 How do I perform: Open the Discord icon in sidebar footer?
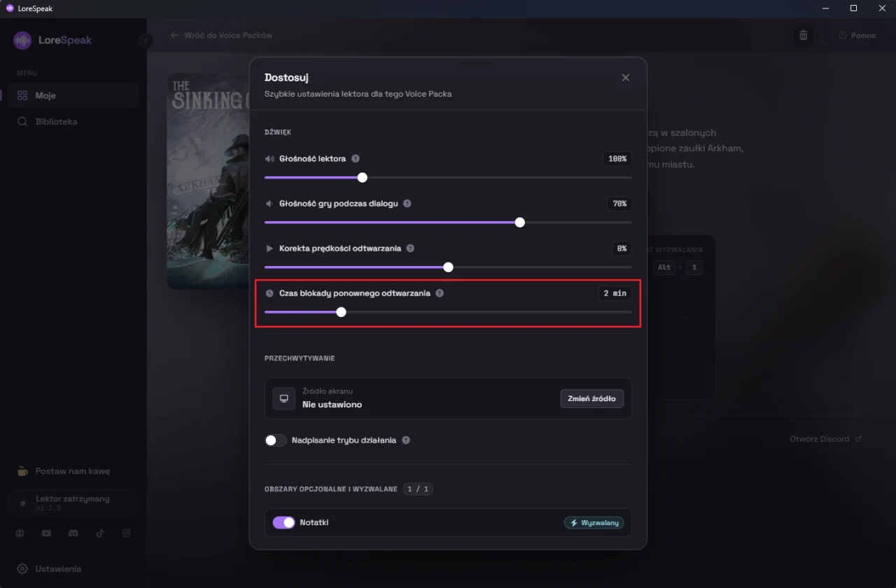click(73, 533)
